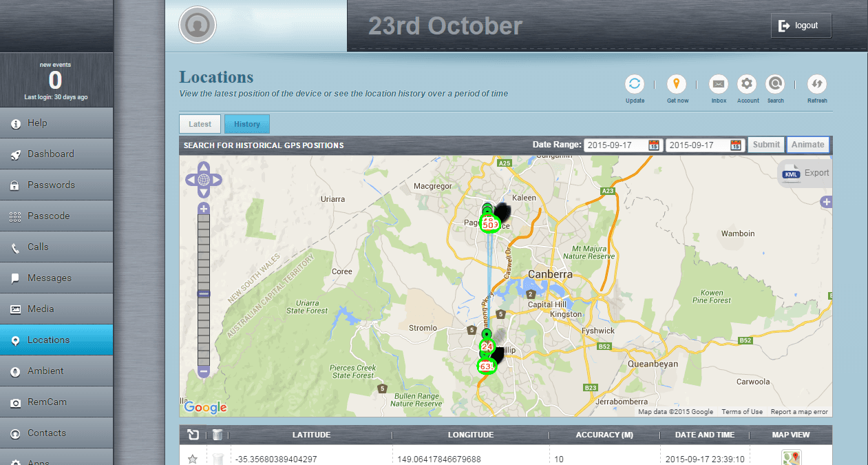Click the user avatar profile picture

(198, 25)
